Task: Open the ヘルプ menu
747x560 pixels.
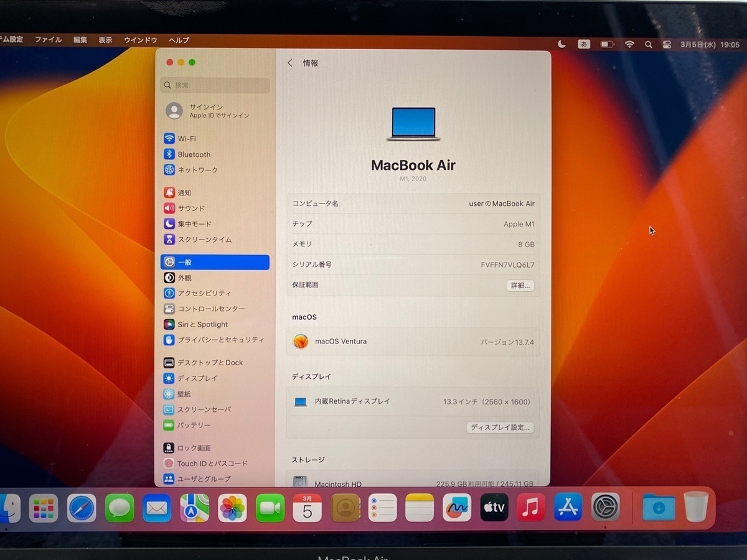Action: point(179,40)
